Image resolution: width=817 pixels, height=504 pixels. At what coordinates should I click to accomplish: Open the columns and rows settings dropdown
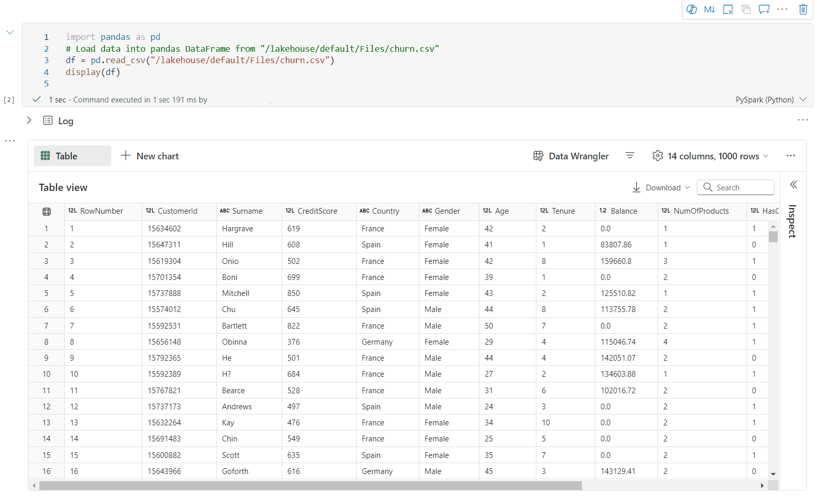coord(710,156)
